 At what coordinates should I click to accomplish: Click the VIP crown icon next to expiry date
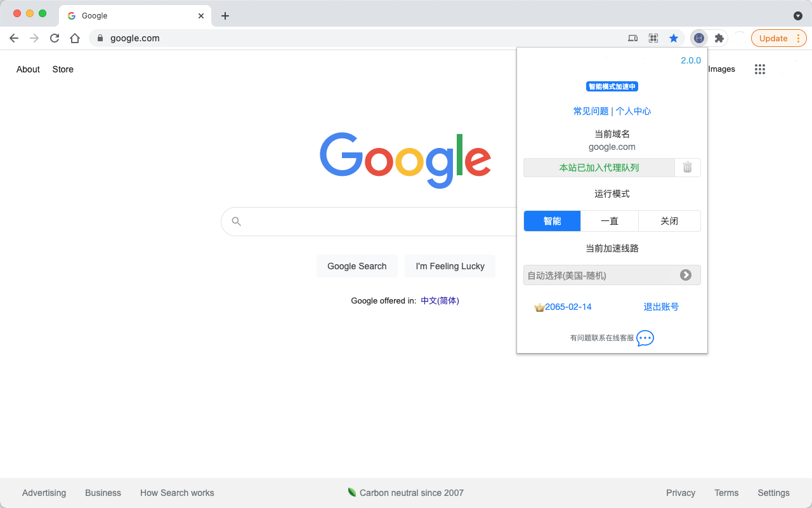coord(539,307)
